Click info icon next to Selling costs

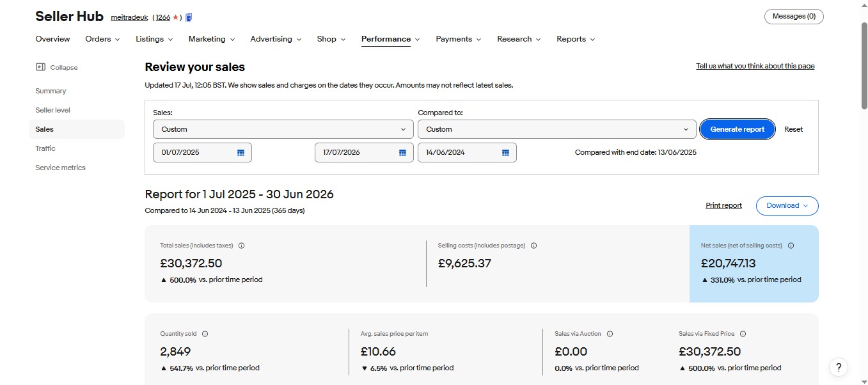click(x=533, y=246)
